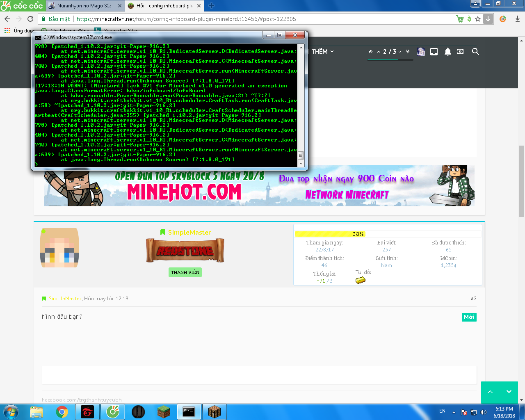Open the shopping cart extension icon
This screenshot has height=420, width=525.
click(x=460, y=19)
